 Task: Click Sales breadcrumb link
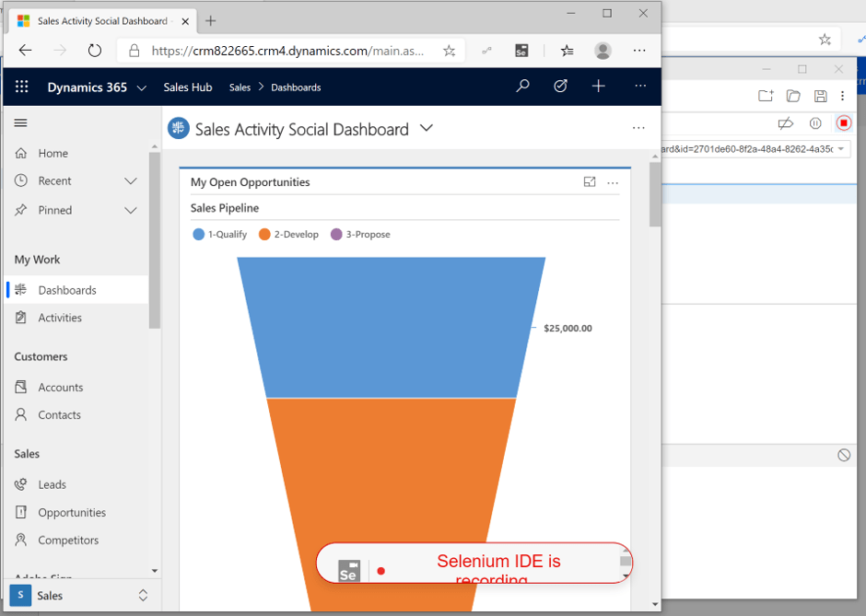point(240,87)
